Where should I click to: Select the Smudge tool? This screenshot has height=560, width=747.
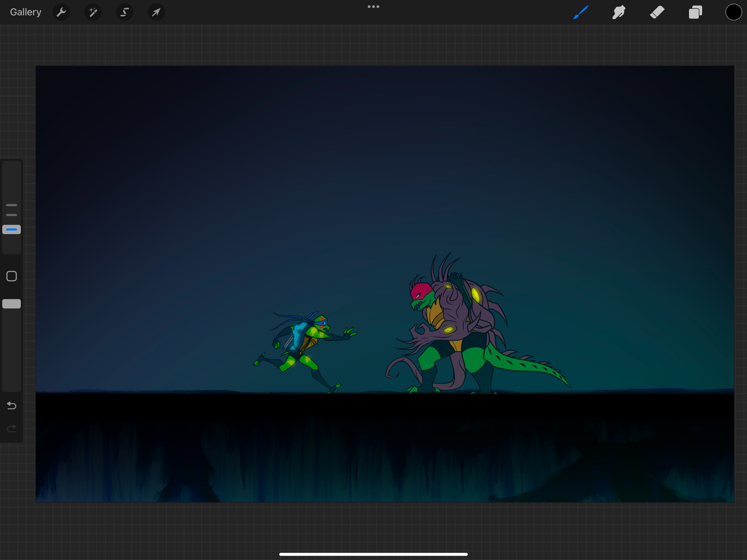pyautogui.click(x=619, y=12)
